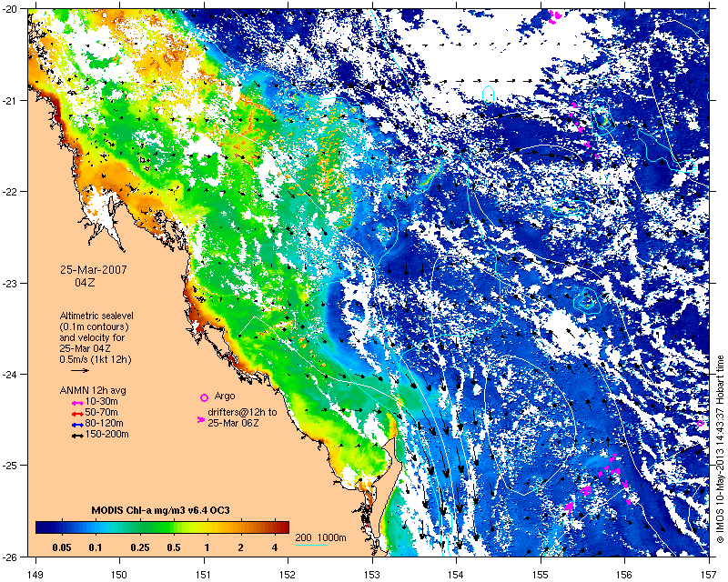Screen dimensions: 728x582
Task: Click the 150-200m depth label
Action: [106, 435]
